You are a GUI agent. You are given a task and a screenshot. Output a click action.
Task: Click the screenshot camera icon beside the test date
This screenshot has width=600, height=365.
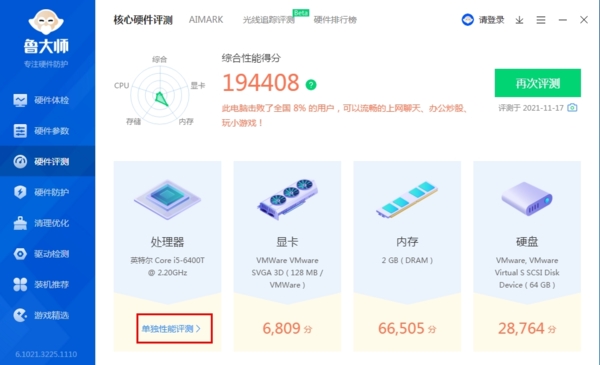click(x=572, y=108)
